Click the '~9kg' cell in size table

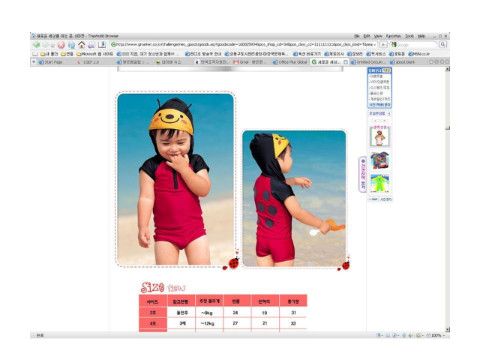point(209,313)
